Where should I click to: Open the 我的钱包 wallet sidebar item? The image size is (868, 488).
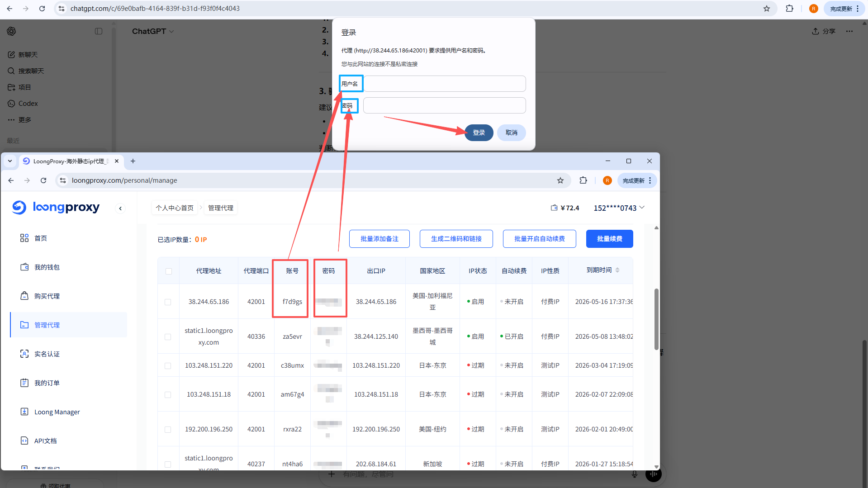47,267
